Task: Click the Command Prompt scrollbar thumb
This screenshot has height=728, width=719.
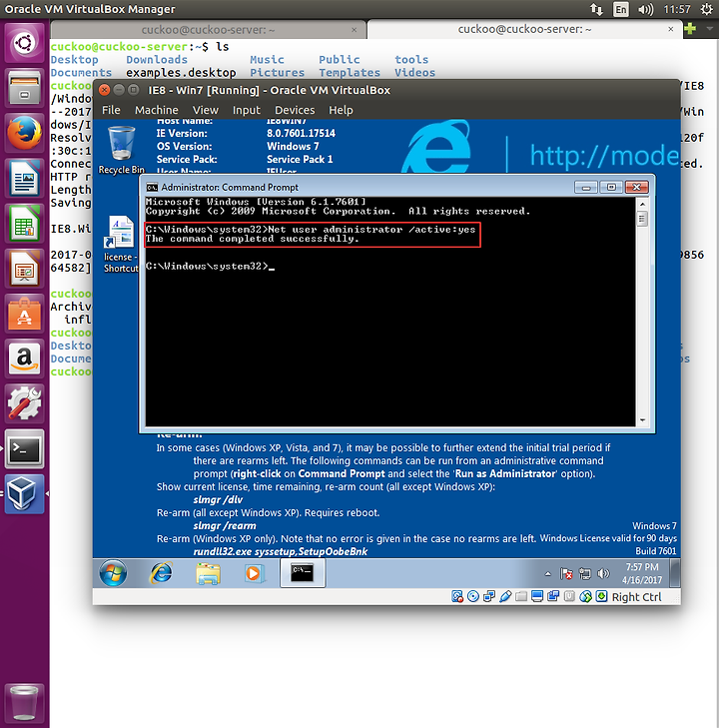Action: [642, 219]
